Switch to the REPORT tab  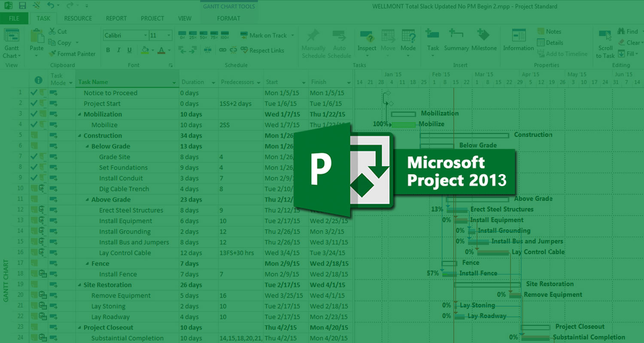pyautogui.click(x=116, y=18)
